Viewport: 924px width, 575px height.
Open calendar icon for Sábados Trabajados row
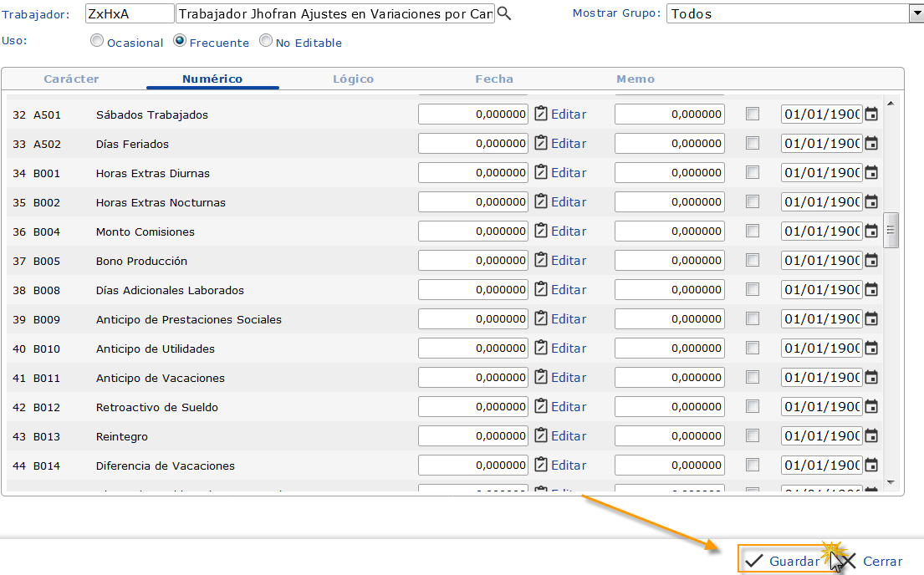click(x=871, y=114)
